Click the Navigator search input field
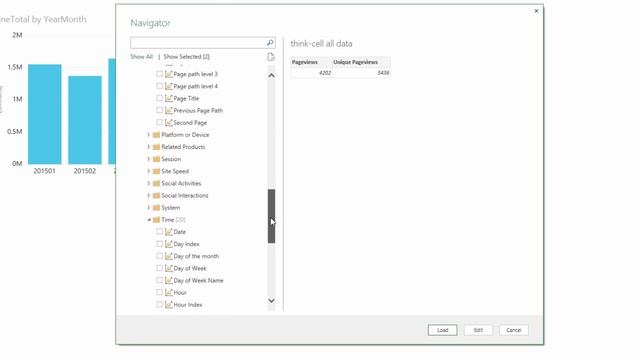The width and height of the screenshot is (640, 360). tap(198, 42)
